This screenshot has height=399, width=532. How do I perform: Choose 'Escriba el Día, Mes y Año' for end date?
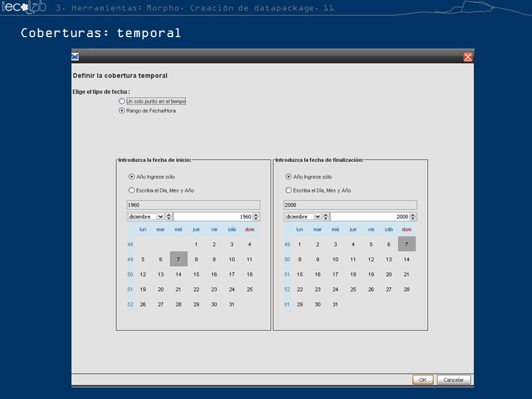(x=318, y=190)
